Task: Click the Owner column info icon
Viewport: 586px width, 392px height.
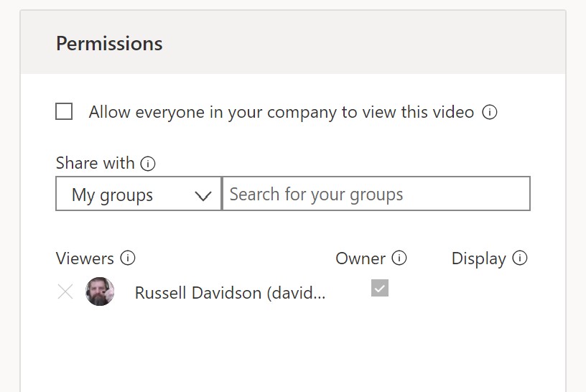Action: (399, 258)
